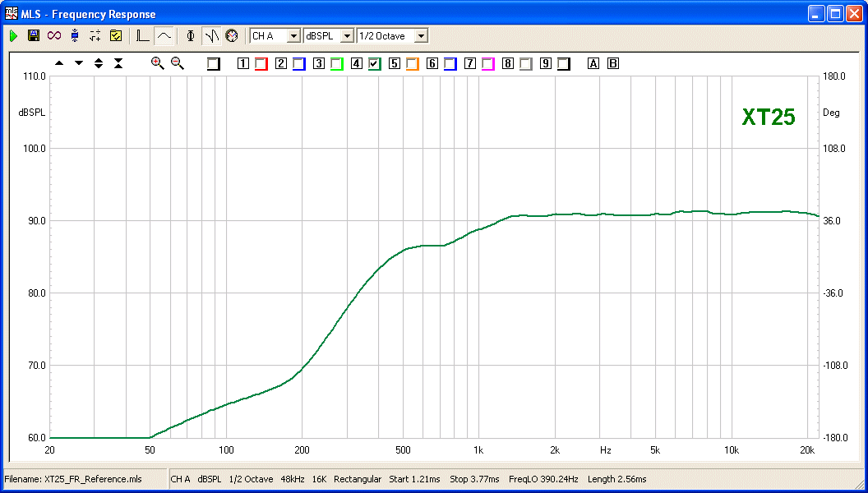This screenshot has width=868, height=493.
Task: Enable blue overlay checkbox 2
Action: pos(299,64)
